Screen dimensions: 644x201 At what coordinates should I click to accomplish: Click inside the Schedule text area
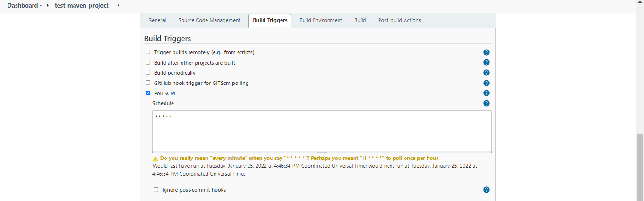coord(322,131)
